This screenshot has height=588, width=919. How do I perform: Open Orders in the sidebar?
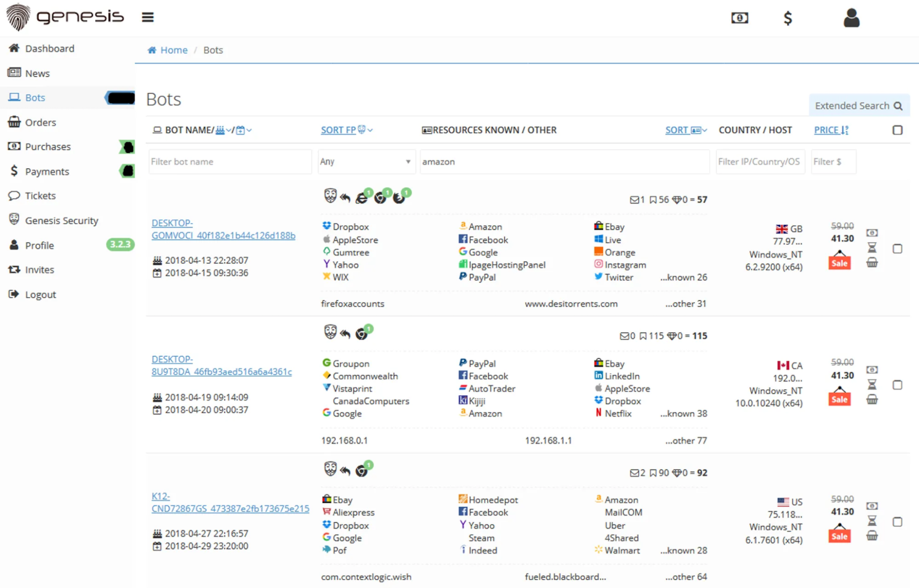(40, 122)
